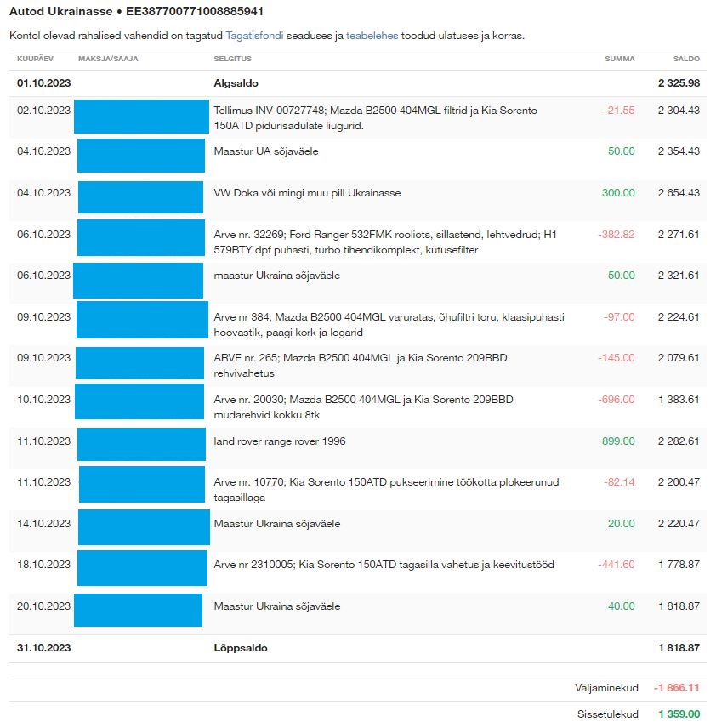716x728 pixels.
Task: Open the Tagatisfondi link
Action: point(254,36)
